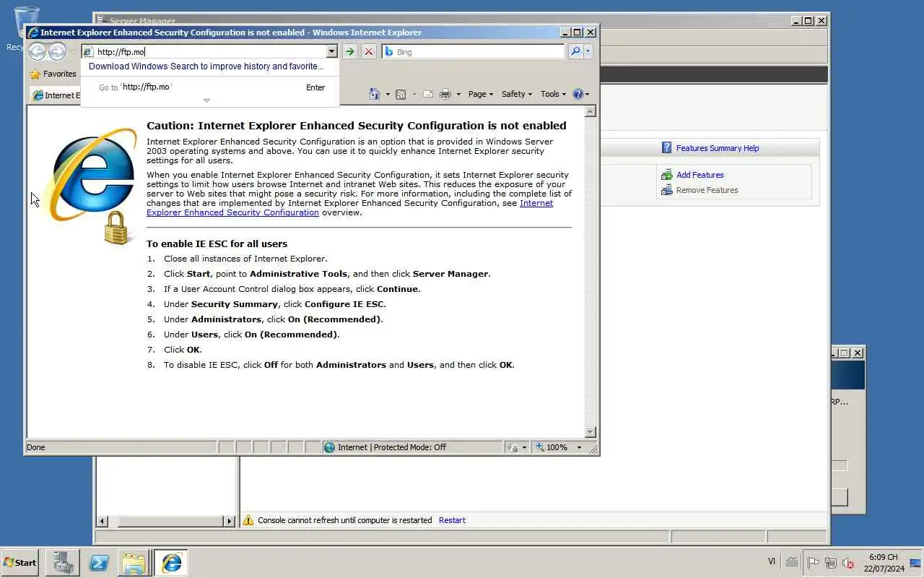This screenshot has width=924, height=578.
Task: Click the status bar text 'Done'
Action: [36, 447]
